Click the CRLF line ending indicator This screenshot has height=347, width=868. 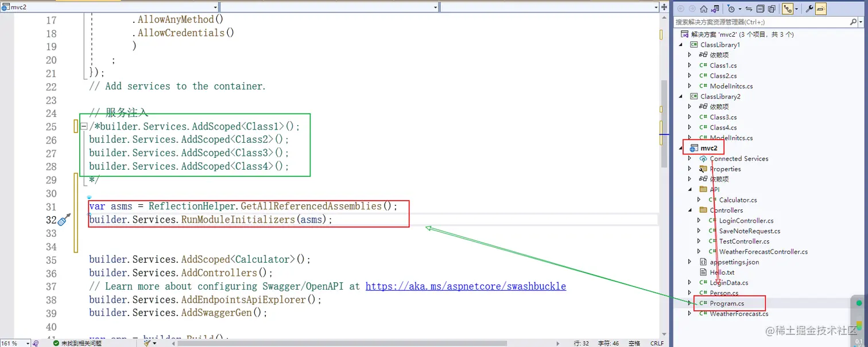[x=657, y=343]
